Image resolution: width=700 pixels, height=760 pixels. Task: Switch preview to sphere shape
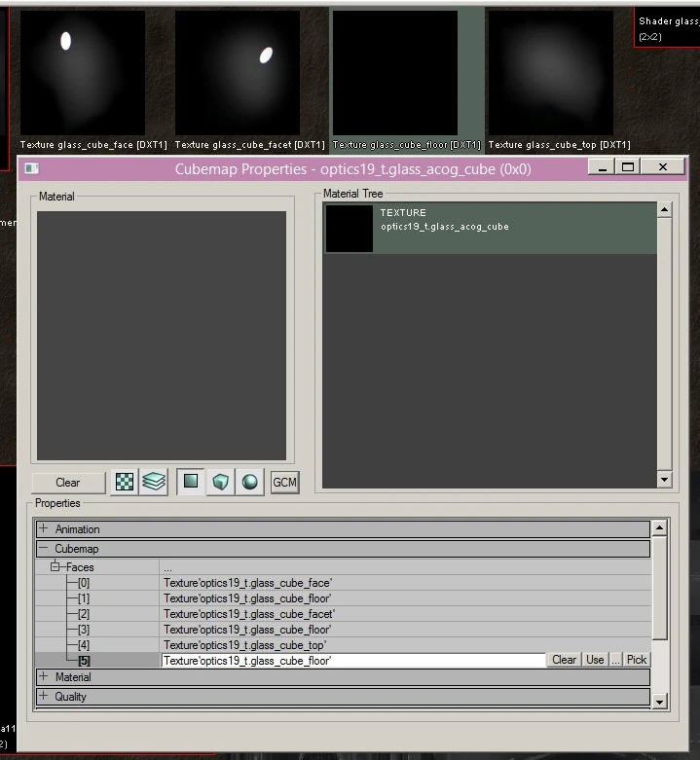click(250, 483)
